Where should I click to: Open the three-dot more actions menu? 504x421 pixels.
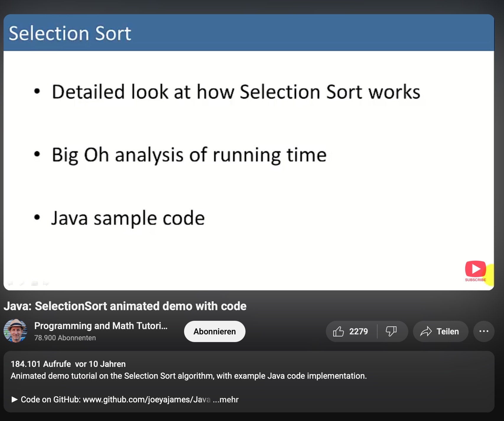pos(484,331)
